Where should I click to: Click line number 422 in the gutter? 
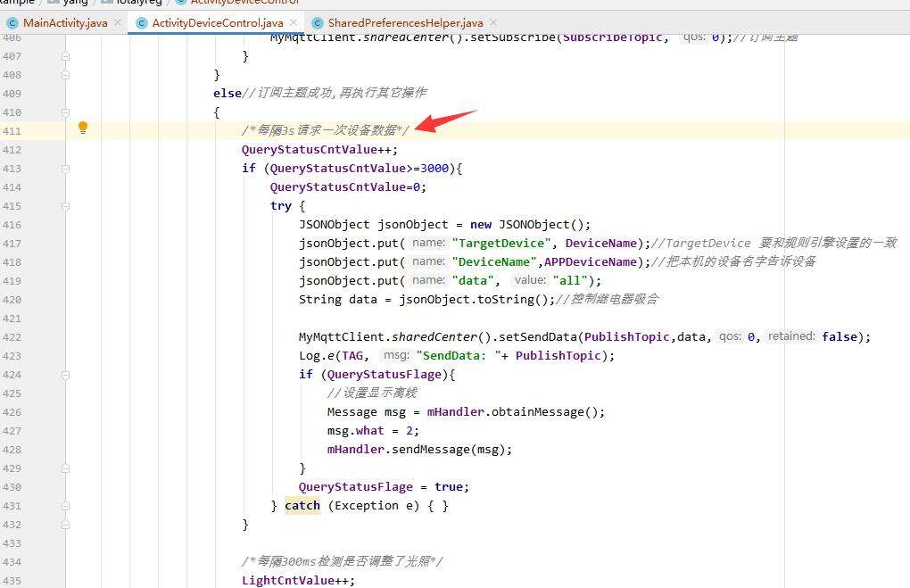(12, 337)
